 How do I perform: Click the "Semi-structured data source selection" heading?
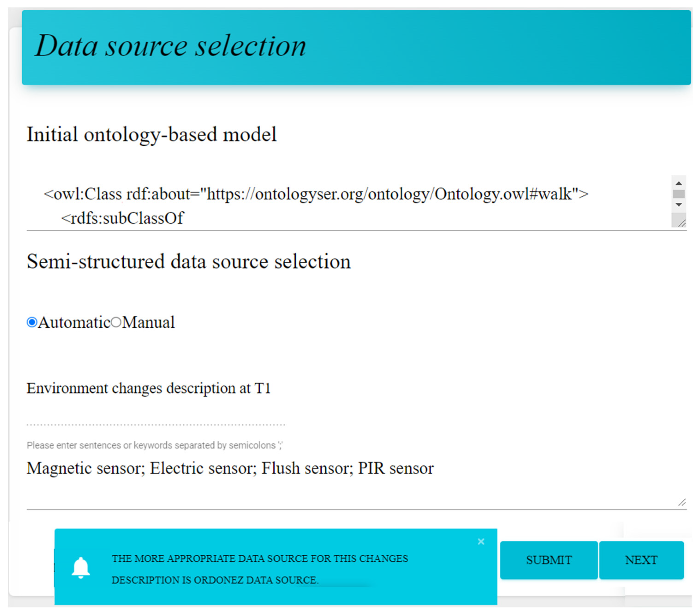189,261
